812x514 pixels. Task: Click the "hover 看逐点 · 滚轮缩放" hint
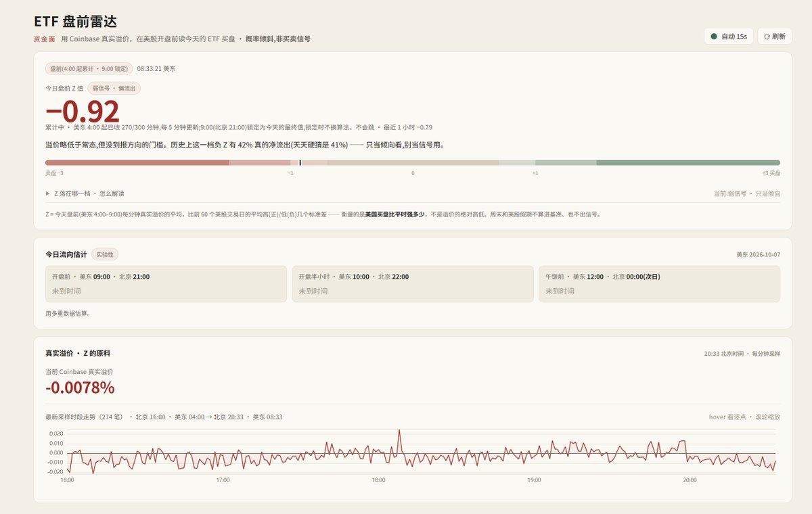[x=744, y=417]
